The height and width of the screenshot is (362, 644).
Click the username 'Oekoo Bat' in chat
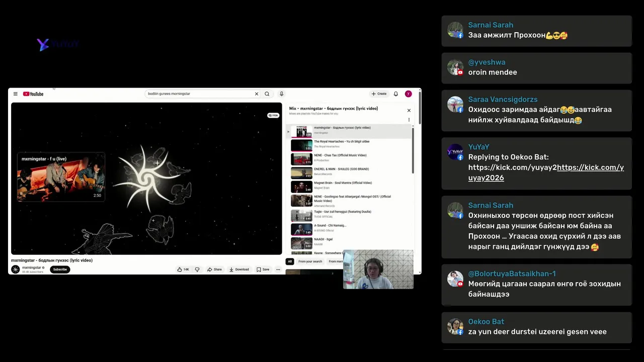[486, 322]
